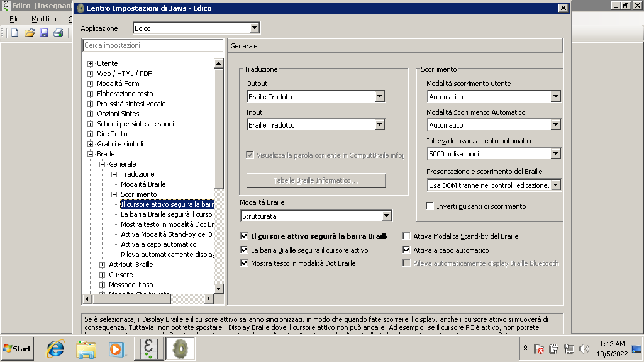Image resolution: width=644 pixels, height=362 pixels.
Task: Select Dire Tutto in the settings tree
Action: (112, 134)
